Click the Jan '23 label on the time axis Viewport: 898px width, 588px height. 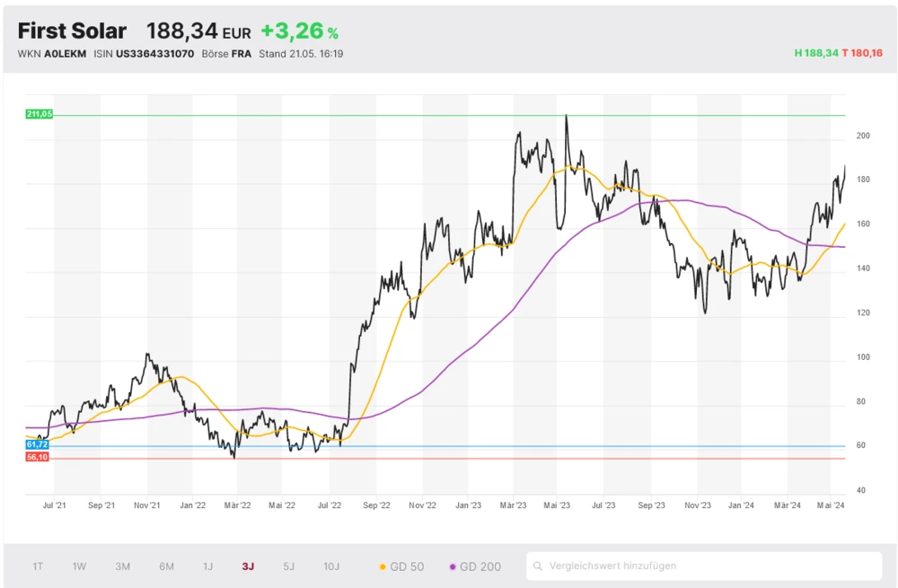coord(468,505)
